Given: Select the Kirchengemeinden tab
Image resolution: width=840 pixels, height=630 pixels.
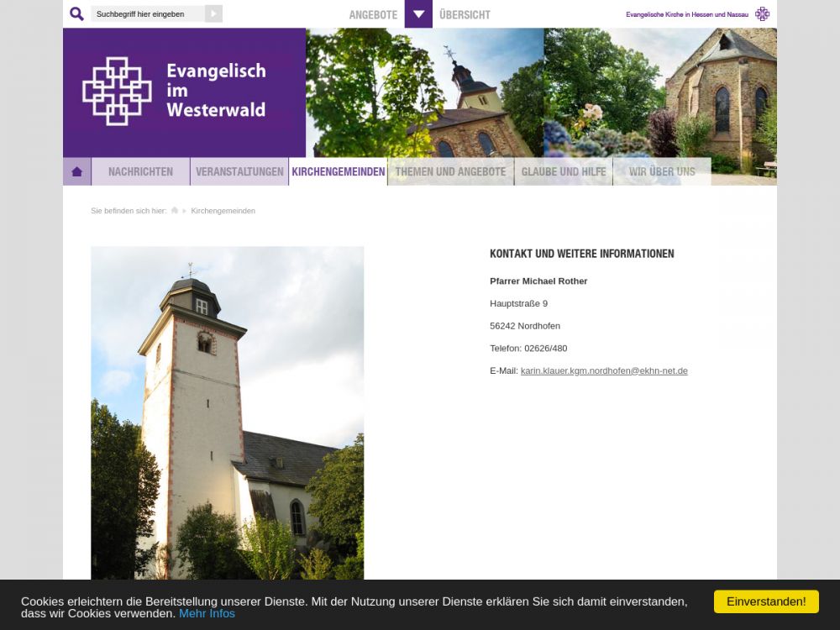Looking at the screenshot, I should (338, 171).
